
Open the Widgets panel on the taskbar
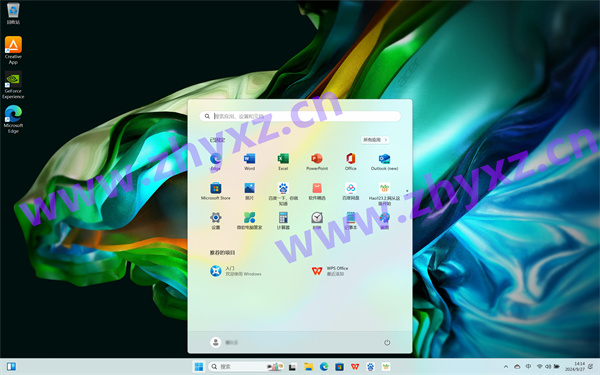[x=11, y=367]
